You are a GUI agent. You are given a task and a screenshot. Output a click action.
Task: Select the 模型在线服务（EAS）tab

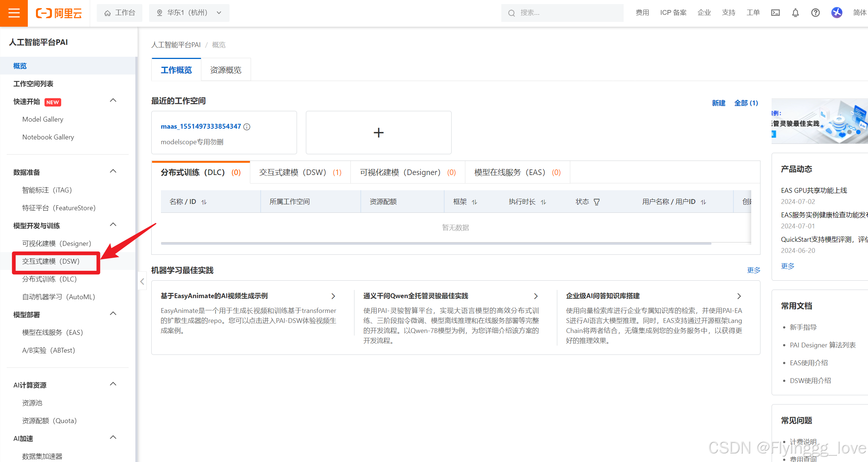tap(518, 172)
